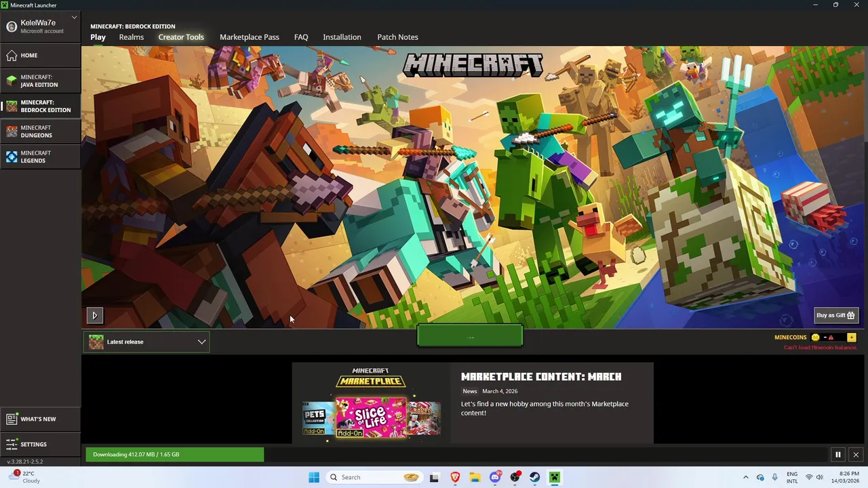The width and height of the screenshot is (868, 488).
Task: Open the Marketplace Pass tab
Action: [250, 37]
